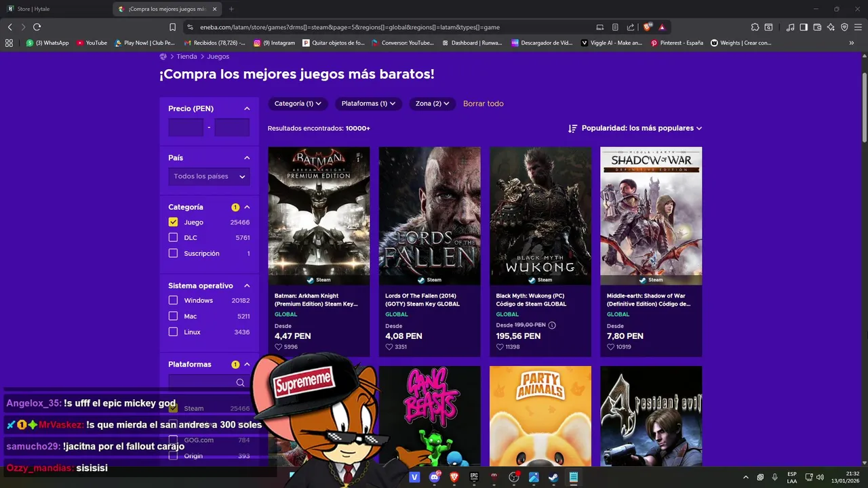Bookmark this page with the bookmark icon
This screenshot has width=868, height=488.
pyautogui.click(x=173, y=27)
